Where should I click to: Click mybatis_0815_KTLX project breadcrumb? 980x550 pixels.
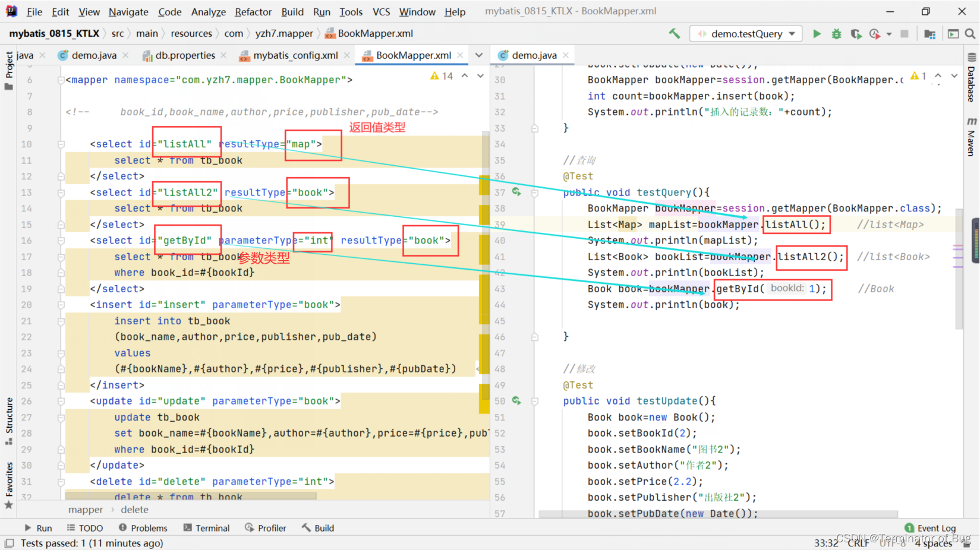[54, 34]
